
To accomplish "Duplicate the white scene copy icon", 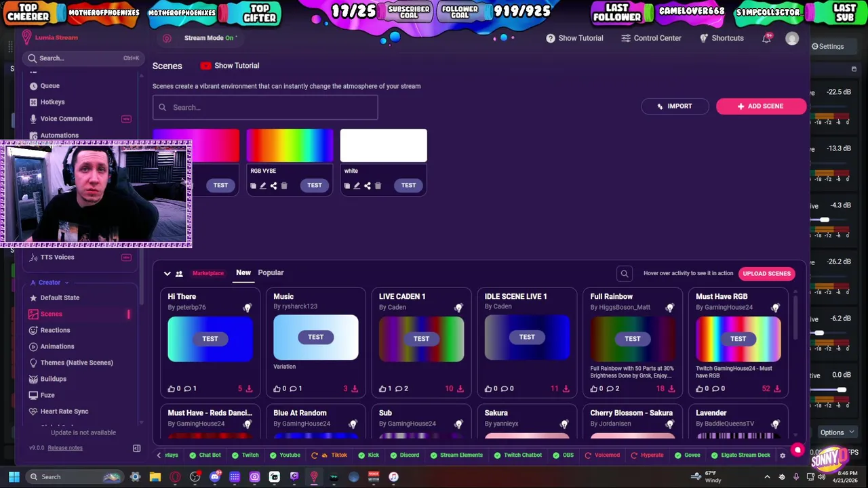I will [x=347, y=186].
